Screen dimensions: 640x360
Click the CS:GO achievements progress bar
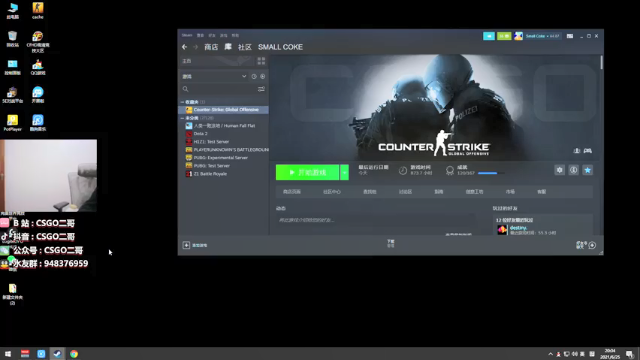pos(491,173)
